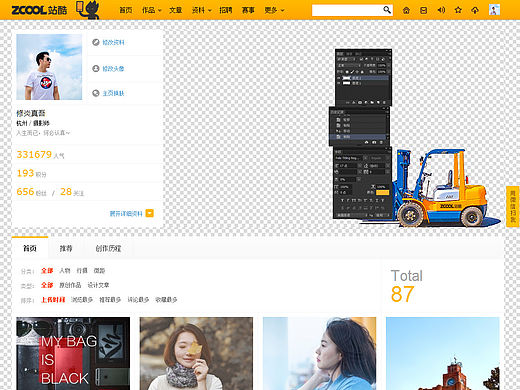Open the messages inbox icon
The width and height of the screenshot is (520, 390).
pyautogui.click(x=423, y=10)
